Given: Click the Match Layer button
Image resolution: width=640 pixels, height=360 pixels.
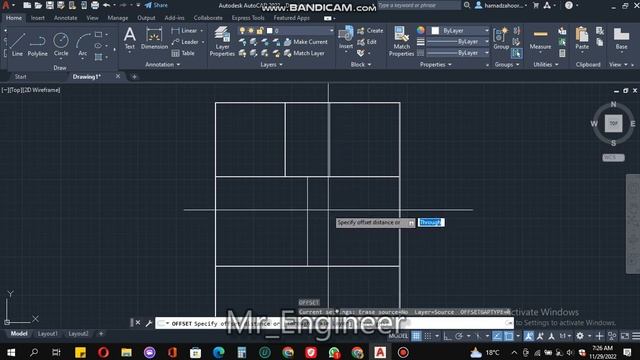Looking at the screenshot, I should coord(304,53).
